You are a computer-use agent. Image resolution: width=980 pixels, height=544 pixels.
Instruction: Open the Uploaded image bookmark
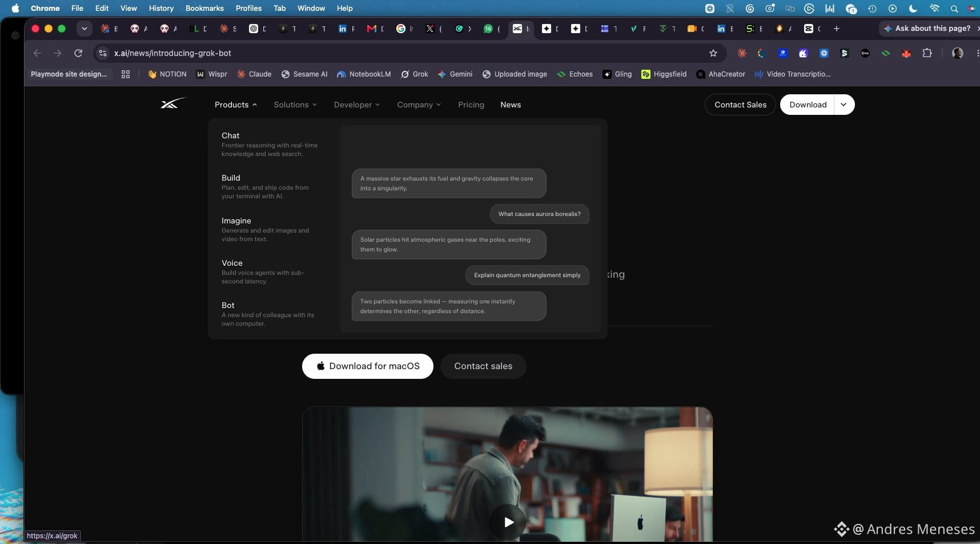pyautogui.click(x=515, y=74)
